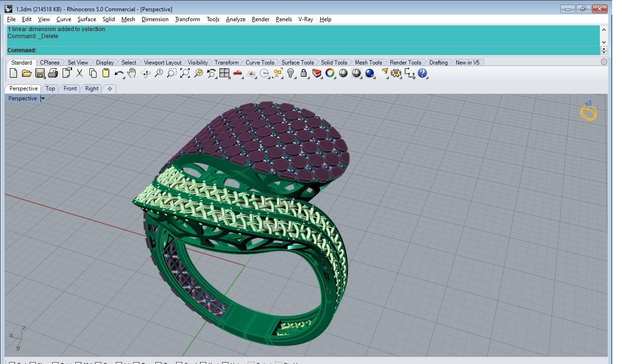
Task: Undo the last command with Undo arrow
Action: (119, 73)
